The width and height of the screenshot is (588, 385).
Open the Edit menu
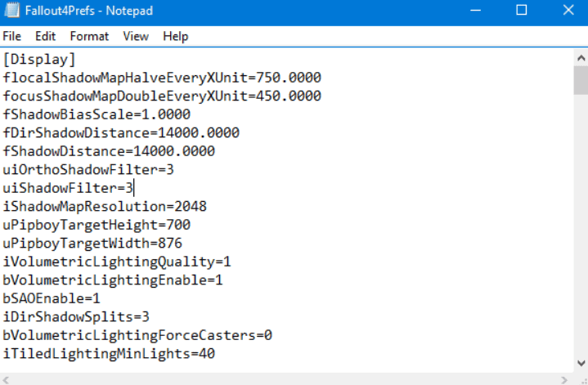tap(45, 36)
